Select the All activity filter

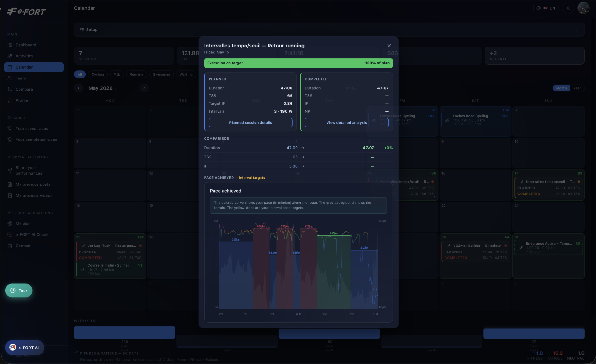click(80, 74)
